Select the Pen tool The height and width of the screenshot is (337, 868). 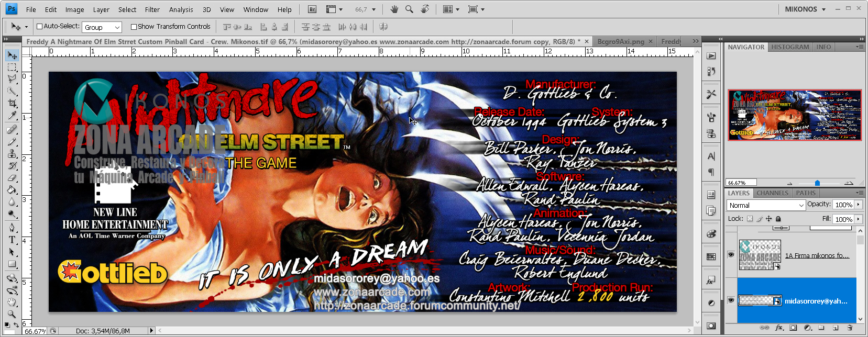pyautogui.click(x=12, y=228)
